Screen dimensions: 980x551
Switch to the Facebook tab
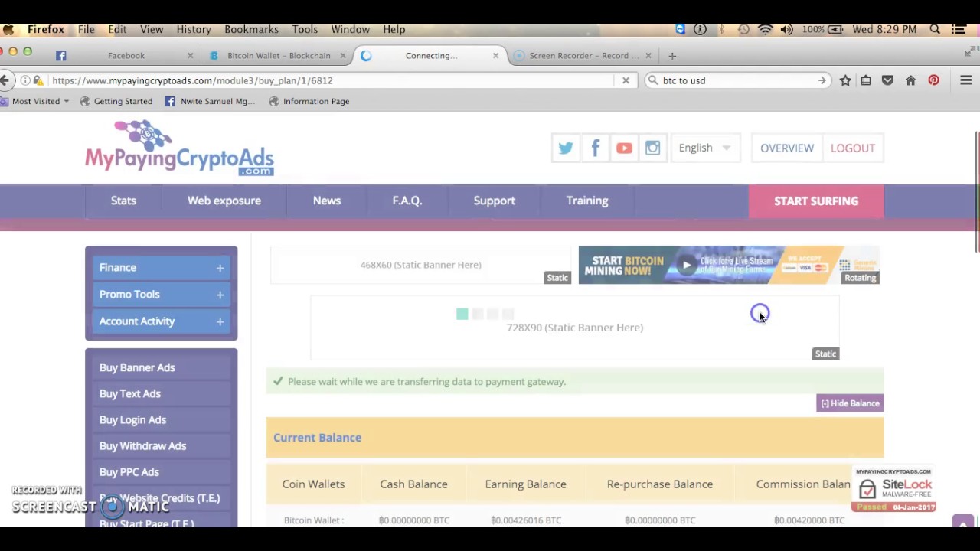tap(126, 55)
